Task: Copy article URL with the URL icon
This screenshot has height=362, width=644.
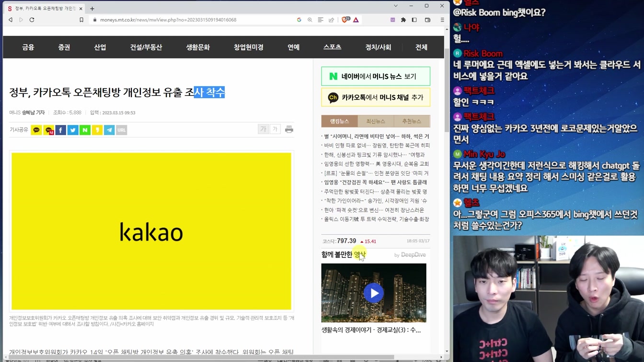Action: pyautogui.click(x=121, y=130)
